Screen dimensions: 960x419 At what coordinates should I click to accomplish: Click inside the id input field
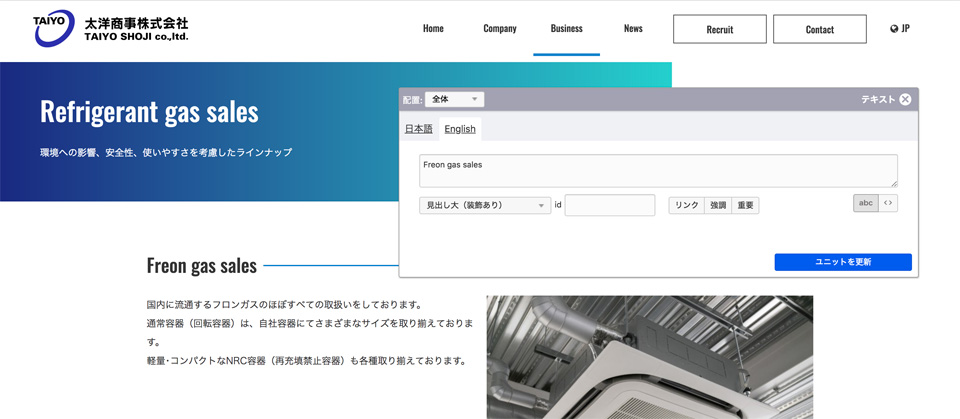609,205
